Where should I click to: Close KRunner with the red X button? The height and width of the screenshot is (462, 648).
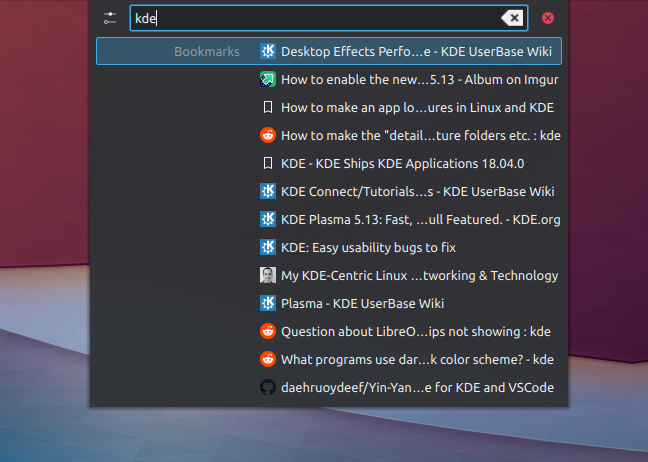(548, 18)
